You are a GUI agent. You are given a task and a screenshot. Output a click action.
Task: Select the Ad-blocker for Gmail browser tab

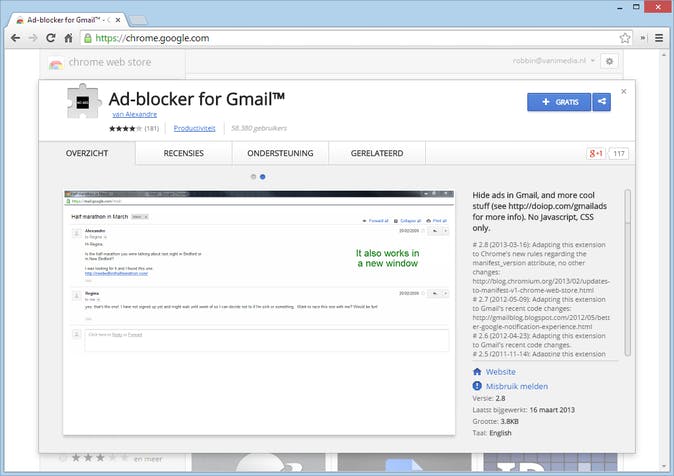[69, 20]
